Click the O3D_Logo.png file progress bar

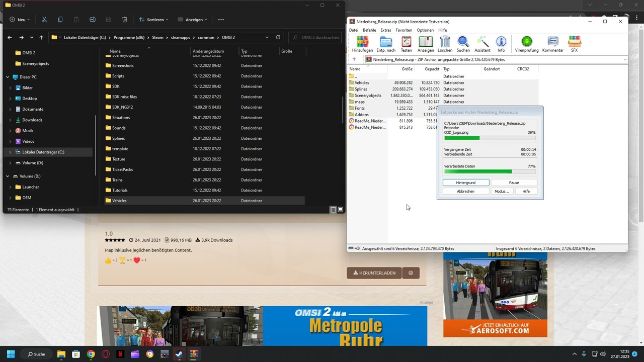490,138
